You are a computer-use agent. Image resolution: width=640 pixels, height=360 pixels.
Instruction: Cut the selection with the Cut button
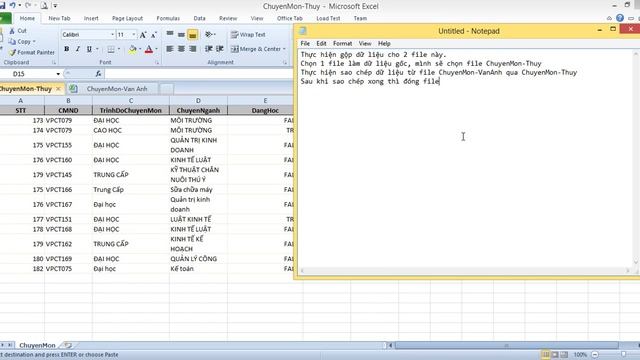18,31
